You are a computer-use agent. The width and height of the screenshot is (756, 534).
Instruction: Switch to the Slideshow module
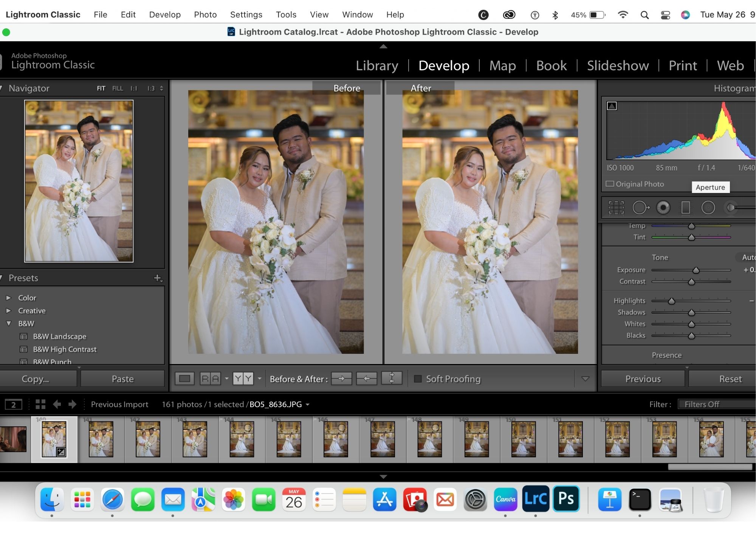[x=618, y=65]
